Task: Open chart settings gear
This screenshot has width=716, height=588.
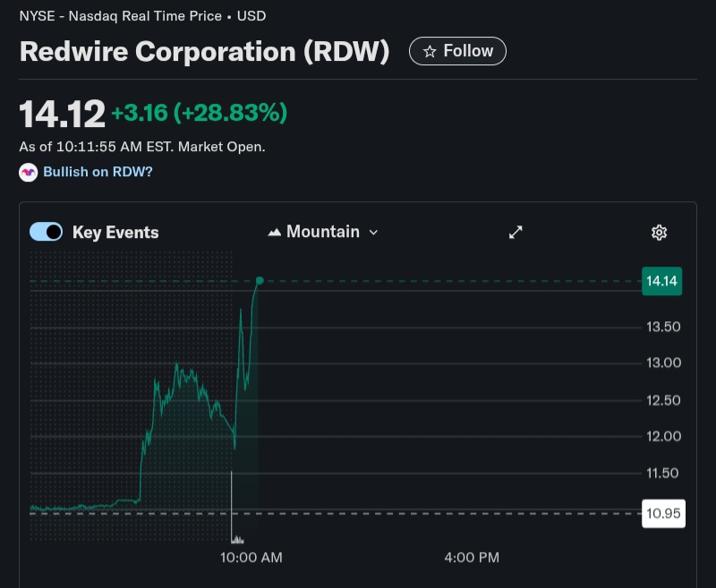Action: coord(659,233)
